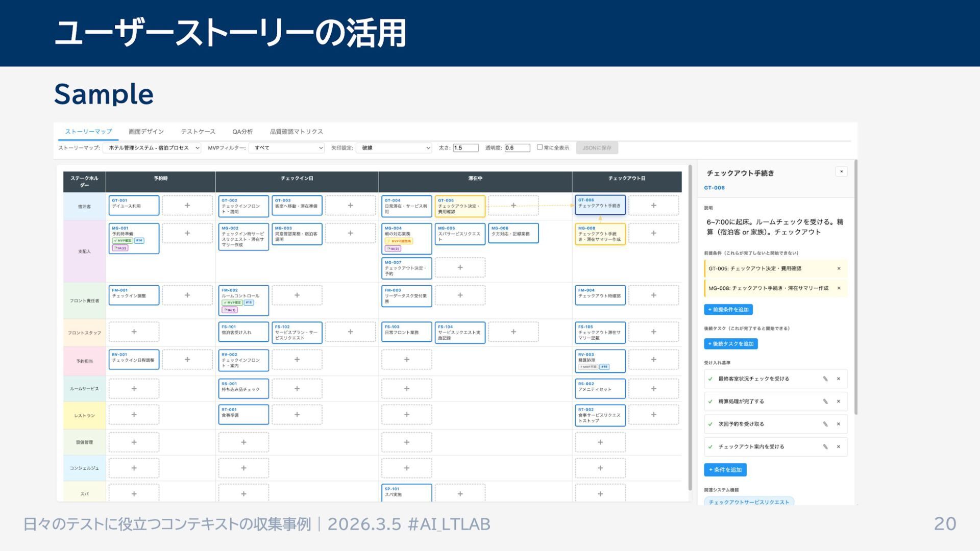The width and height of the screenshot is (980, 551).
Task: Remove the GT-005 prerequisite with its X
Action: pyautogui.click(x=839, y=268)
